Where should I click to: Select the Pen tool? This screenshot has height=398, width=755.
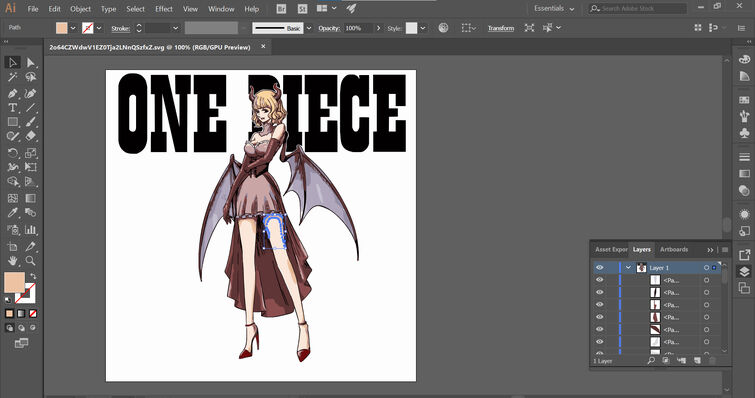[x=13, y=93]
